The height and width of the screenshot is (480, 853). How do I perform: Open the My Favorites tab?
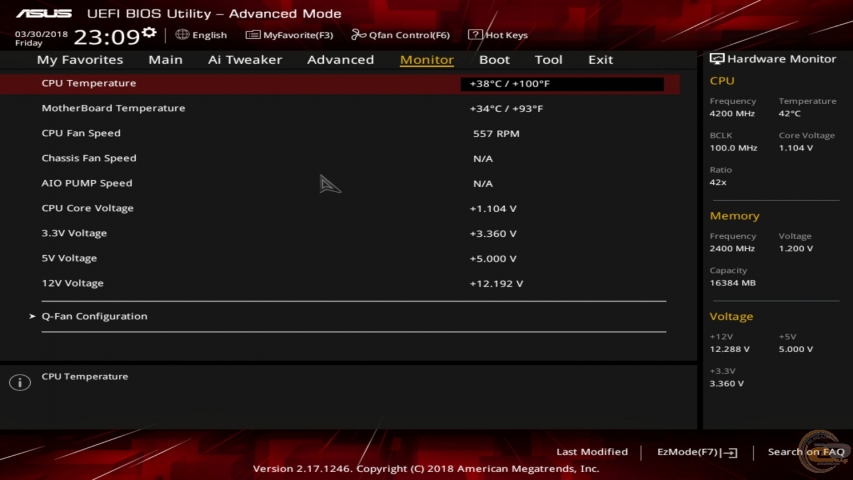[80, 60]
